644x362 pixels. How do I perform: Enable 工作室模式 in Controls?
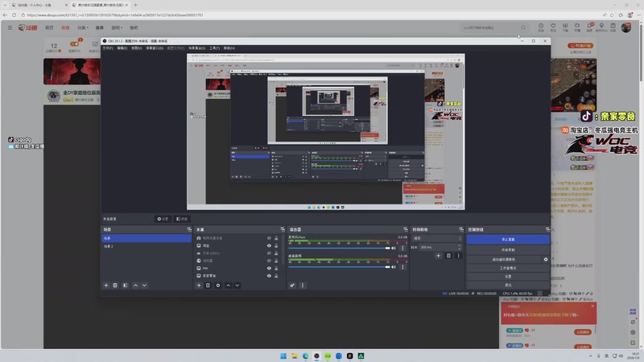coord(508,268)
